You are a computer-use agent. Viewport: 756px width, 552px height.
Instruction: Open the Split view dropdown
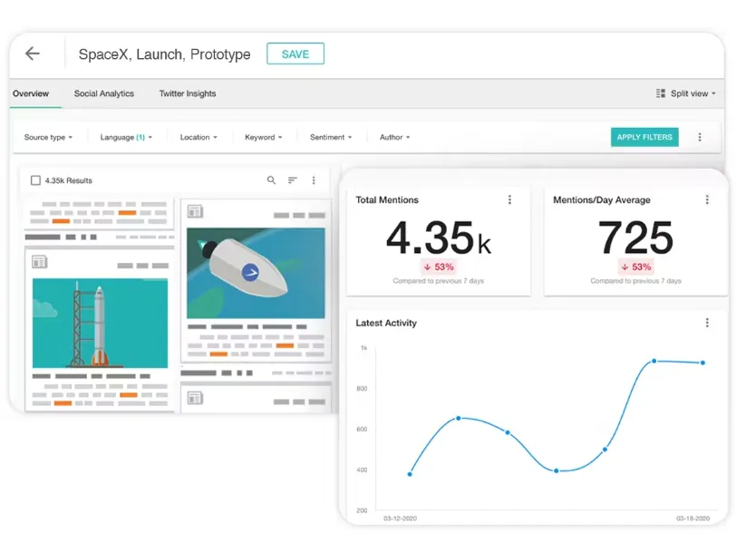693,93
